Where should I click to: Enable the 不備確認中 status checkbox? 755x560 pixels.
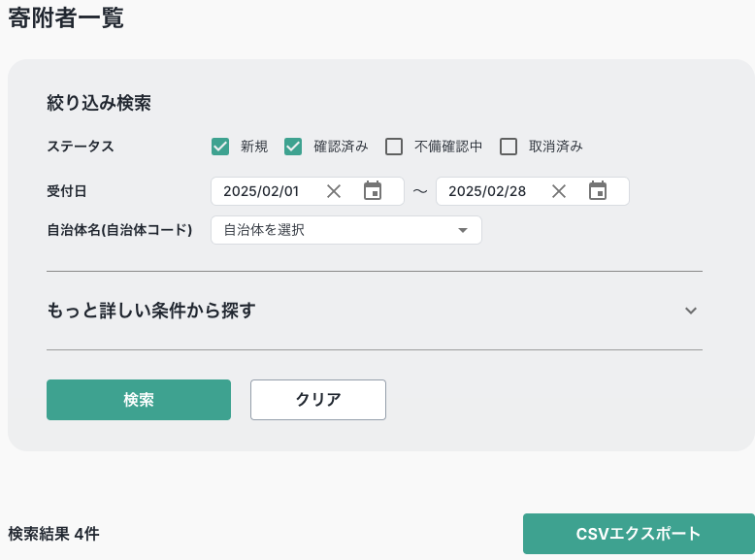(x=394, y=147)
